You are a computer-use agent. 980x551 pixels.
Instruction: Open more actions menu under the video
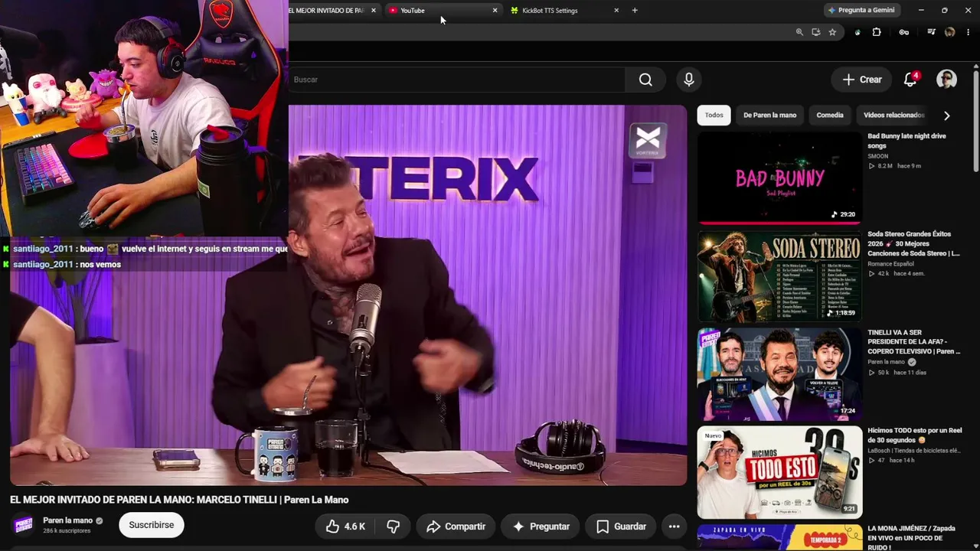(x=674, y=527)
